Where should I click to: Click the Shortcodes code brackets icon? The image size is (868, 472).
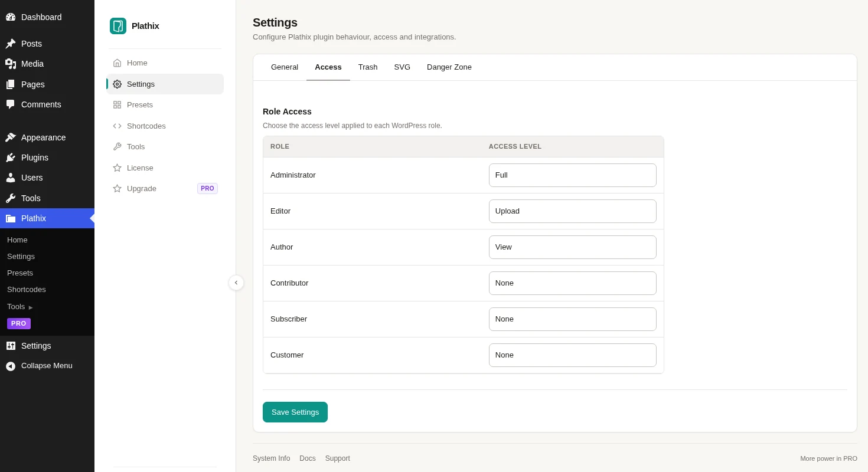pos(117,126)
